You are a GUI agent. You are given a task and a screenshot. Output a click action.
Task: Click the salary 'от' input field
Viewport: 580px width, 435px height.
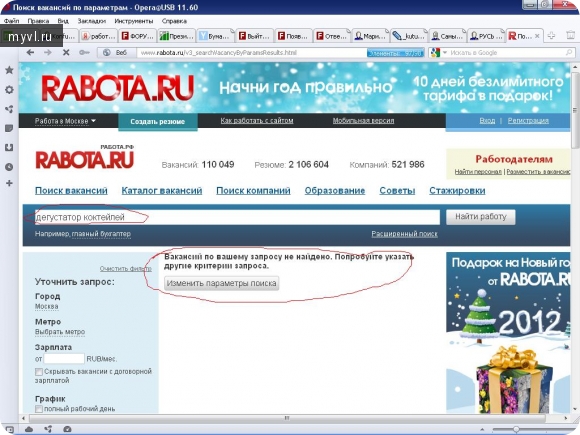click(64, 358)
